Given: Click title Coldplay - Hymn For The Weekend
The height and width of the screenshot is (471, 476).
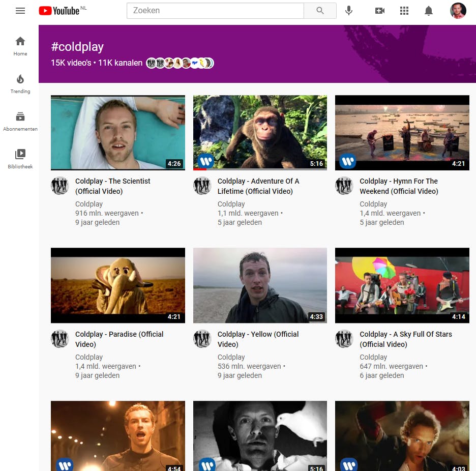Looking at the screenshot, I should point(399,186).
